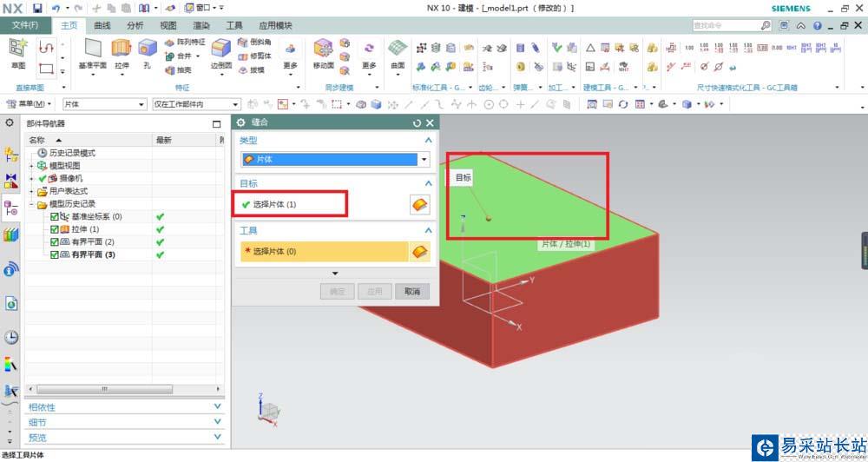
Task: Collapse the 目标 section chevron
Action: [428, 183]
